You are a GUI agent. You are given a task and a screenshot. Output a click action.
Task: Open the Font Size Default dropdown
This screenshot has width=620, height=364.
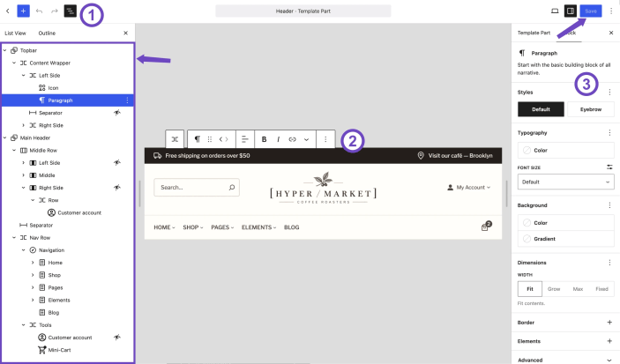[566, 182]
